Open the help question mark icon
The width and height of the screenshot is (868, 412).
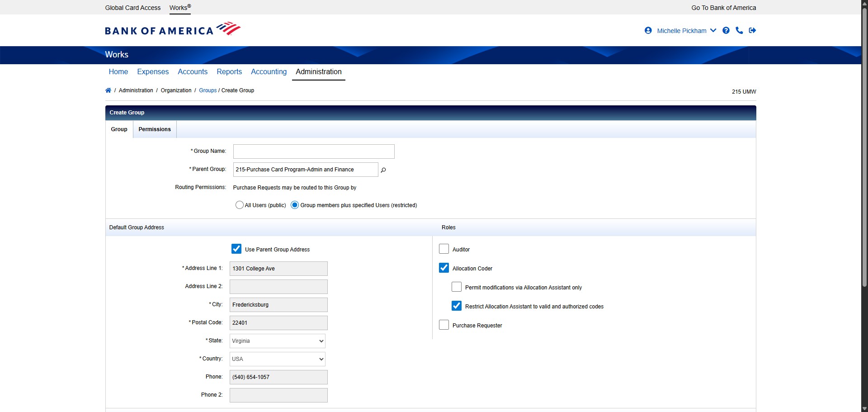point(726,30)
